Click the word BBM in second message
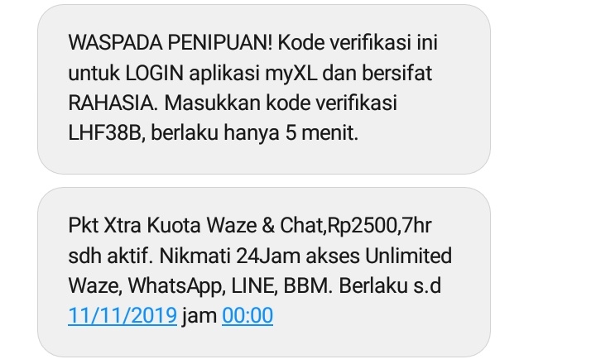Viewport: 596px width, 364px height. click(305, 285)
